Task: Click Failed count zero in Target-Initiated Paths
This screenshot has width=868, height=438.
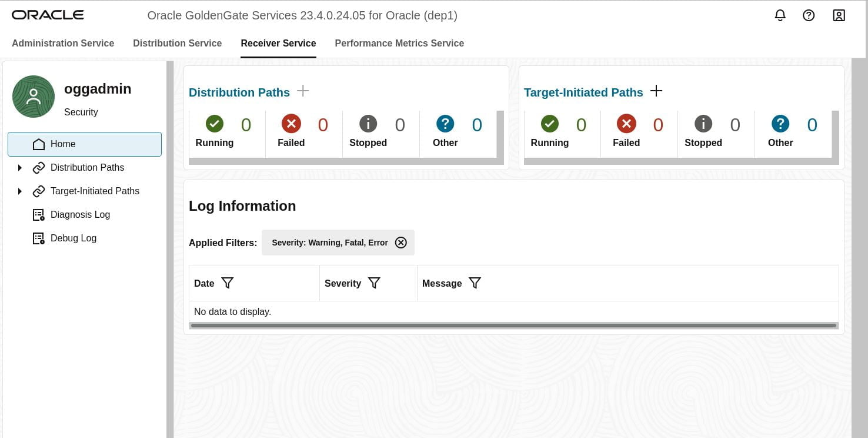Action: (x=658, y=125)
